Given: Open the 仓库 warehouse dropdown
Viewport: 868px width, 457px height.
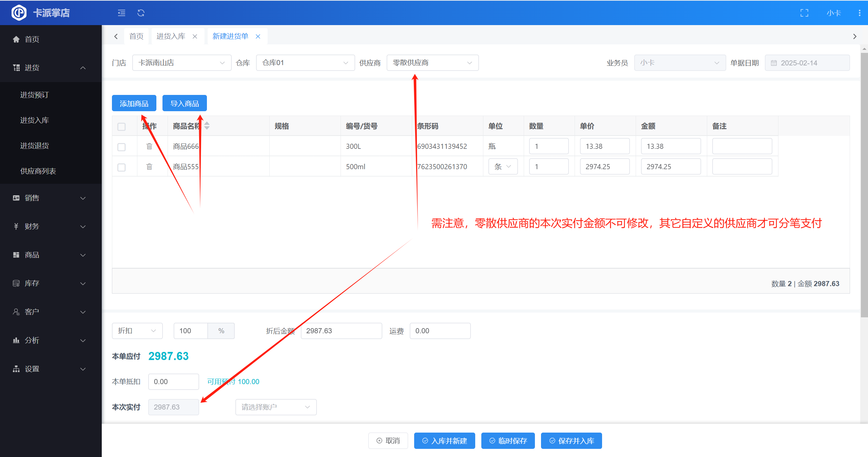Looking at the screenshot, I should 305,63.
